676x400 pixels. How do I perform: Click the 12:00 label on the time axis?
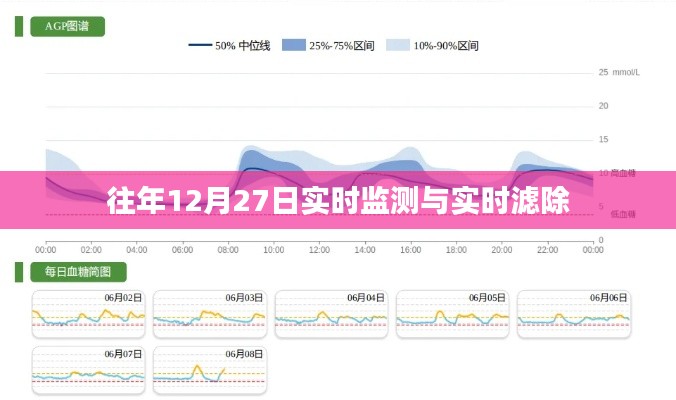pos(320,248)
